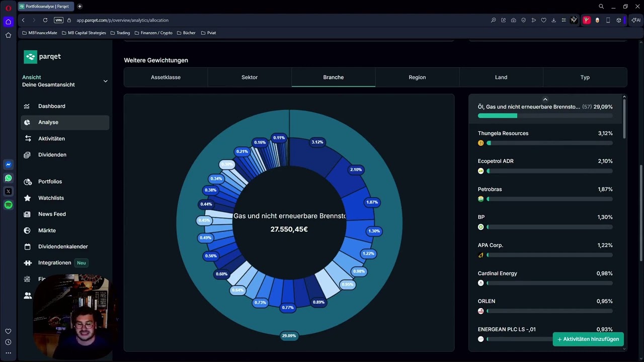644x362 pixels.
Task: Open News Feed via its newspaper icon
Action: pos(28,214)
